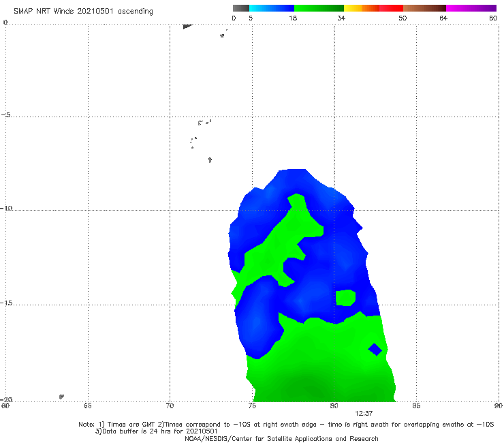Click the longitude axis label "70"
This screenshot has height=443, width=504.
point(170,406)
